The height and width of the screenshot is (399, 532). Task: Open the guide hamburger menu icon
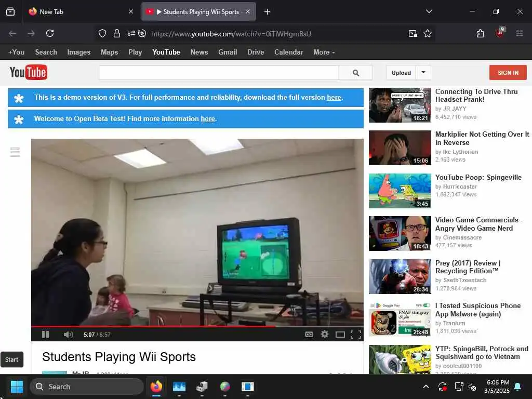click(15, 152)
